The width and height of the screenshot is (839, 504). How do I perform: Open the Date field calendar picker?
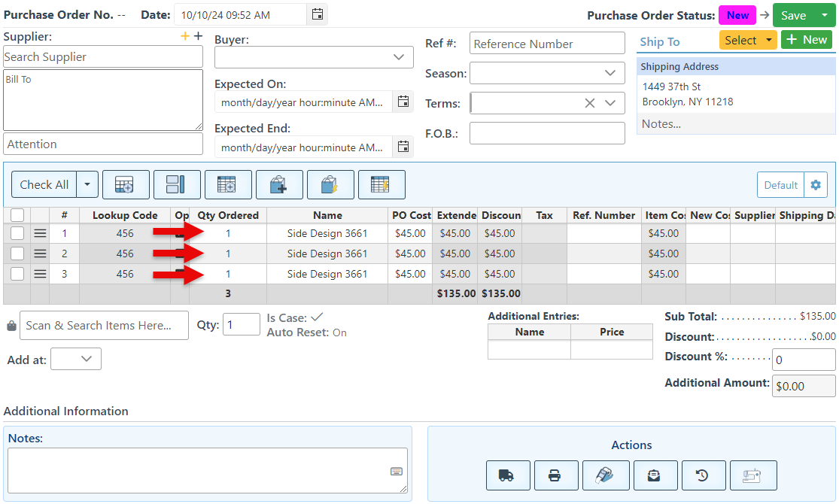tap(318, 14)
